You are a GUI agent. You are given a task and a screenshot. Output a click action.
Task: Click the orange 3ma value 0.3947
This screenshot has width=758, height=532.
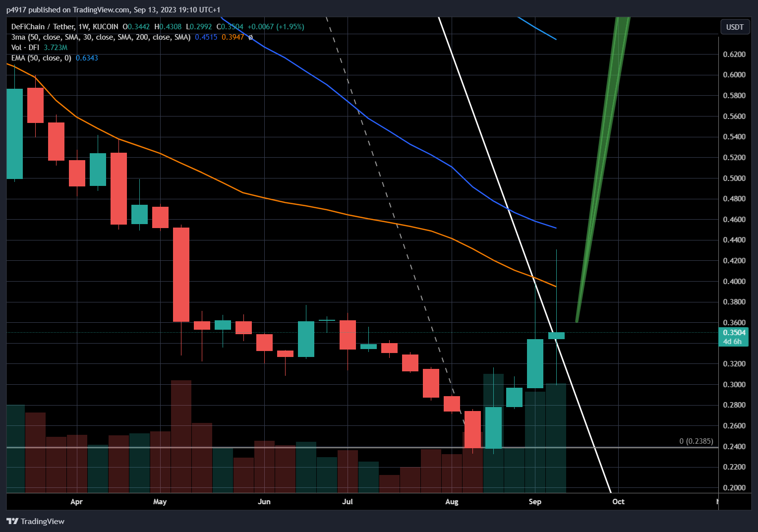(x=233, y=37)
